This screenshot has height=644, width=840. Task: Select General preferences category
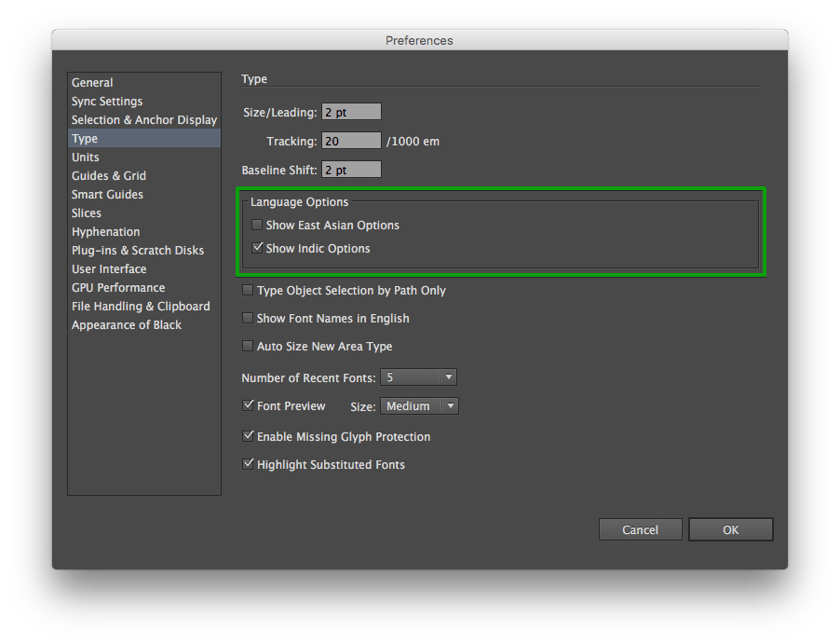144,83
